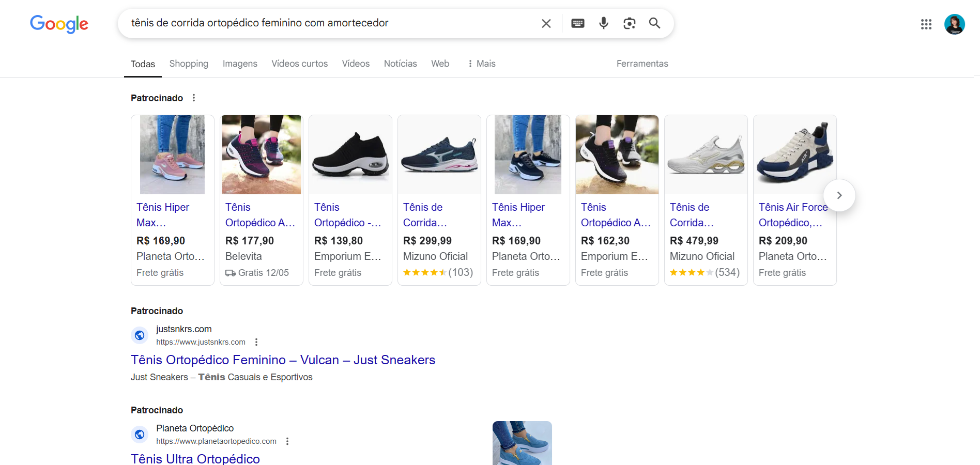Open Tênis Ortopédico link priced R$ 139,80

347,215
